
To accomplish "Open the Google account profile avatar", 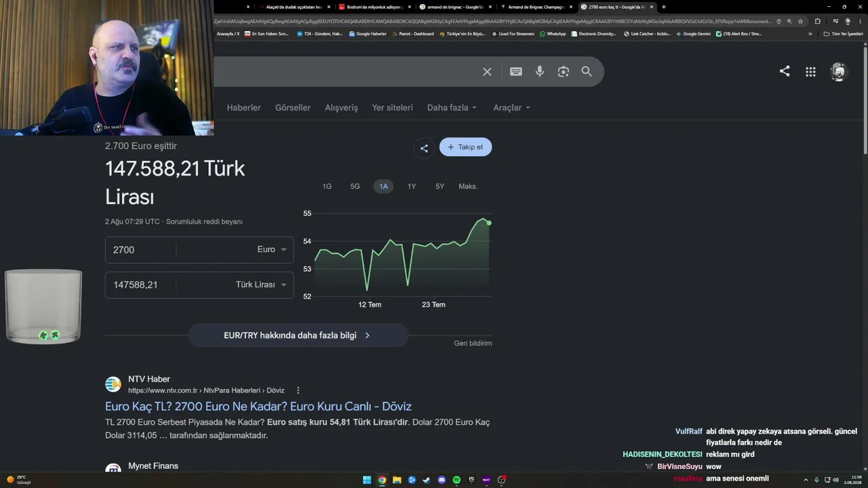I will [839, 72].
